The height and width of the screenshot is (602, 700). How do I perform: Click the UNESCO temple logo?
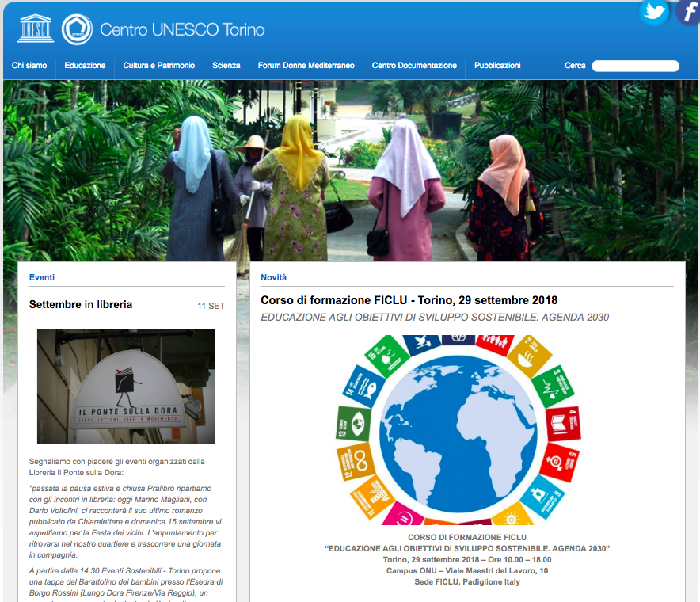[36, 29]
